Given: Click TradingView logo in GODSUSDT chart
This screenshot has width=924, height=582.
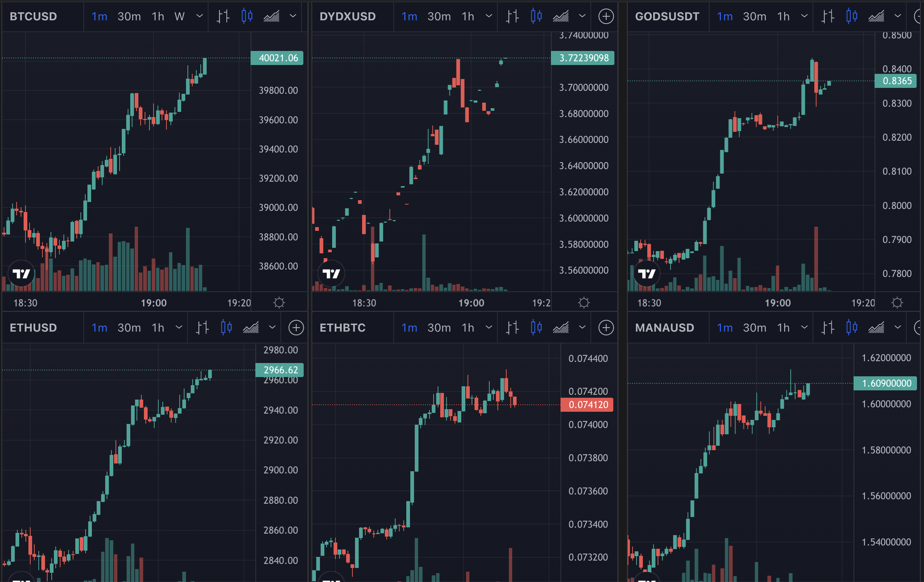Looking at the screenshot, I should [x=647, y=273].
